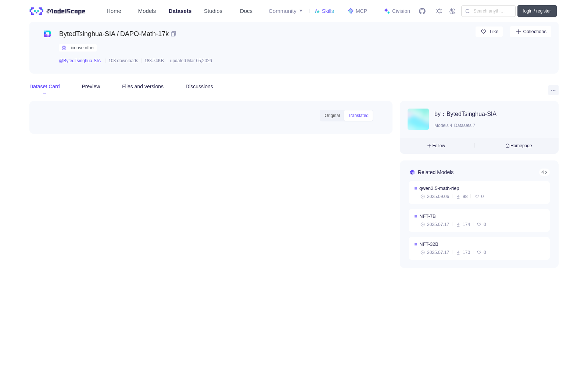The image size is (588, 368).
Task: Click the MCP diamond icon
Action: click(351, 11)
